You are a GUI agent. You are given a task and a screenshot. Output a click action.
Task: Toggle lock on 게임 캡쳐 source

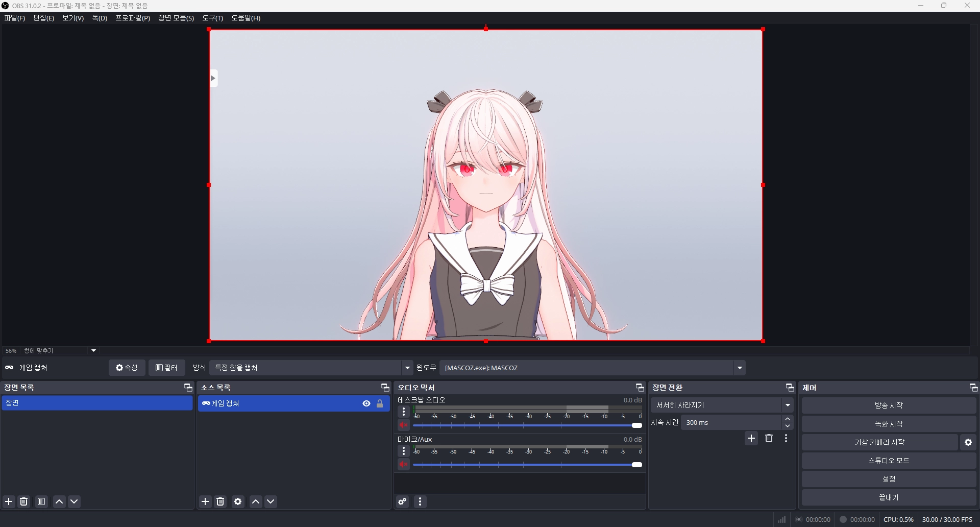click(380, 403)
